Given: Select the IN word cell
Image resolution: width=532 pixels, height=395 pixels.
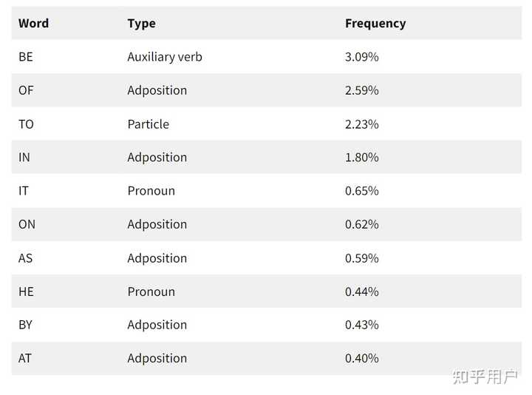Looking at the screenshot, I should (24, 158).
